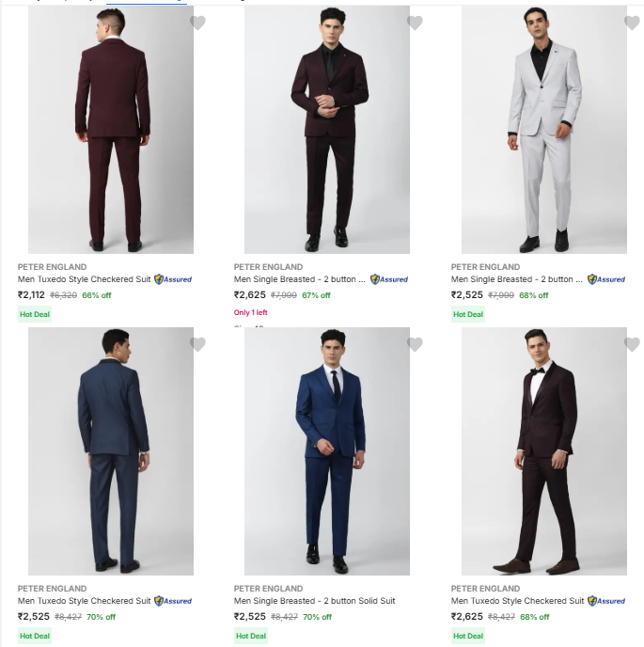Tap heart icon on ₹2,625 'Only 1 left' suit
This screenshot has width=644, height=647.
coord(415,23)
